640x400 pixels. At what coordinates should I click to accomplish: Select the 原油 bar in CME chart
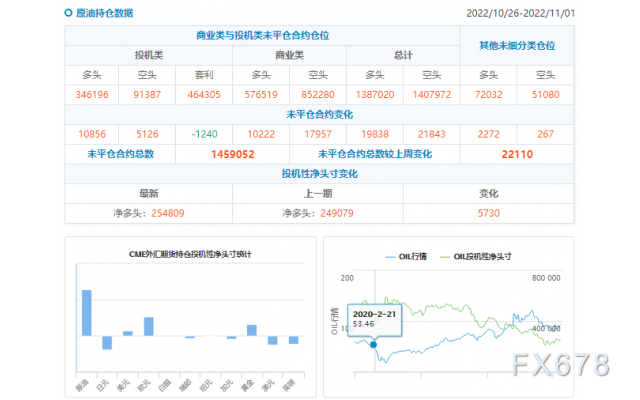coord(87,313)
